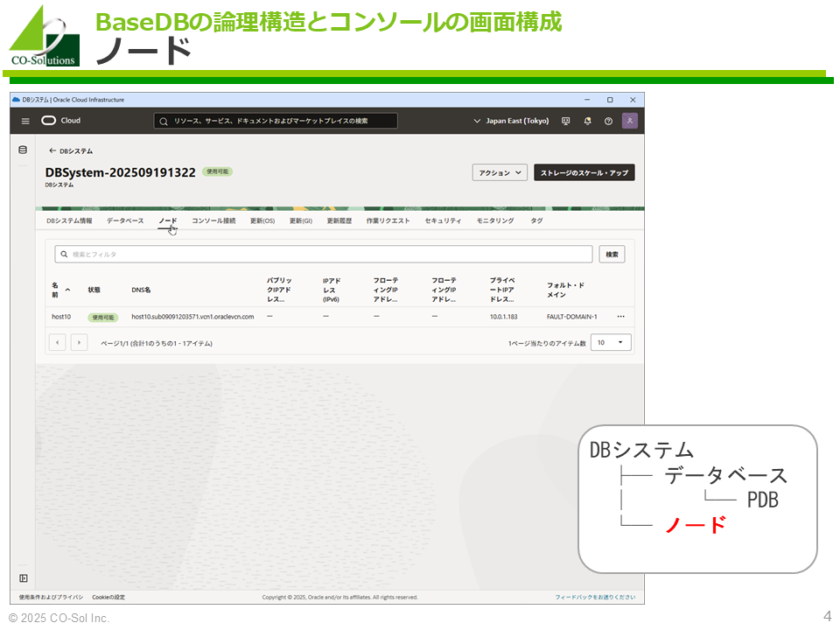840x630 pixels.
Task: Open the 更新(GI) tab
Action: pos(300,220)
